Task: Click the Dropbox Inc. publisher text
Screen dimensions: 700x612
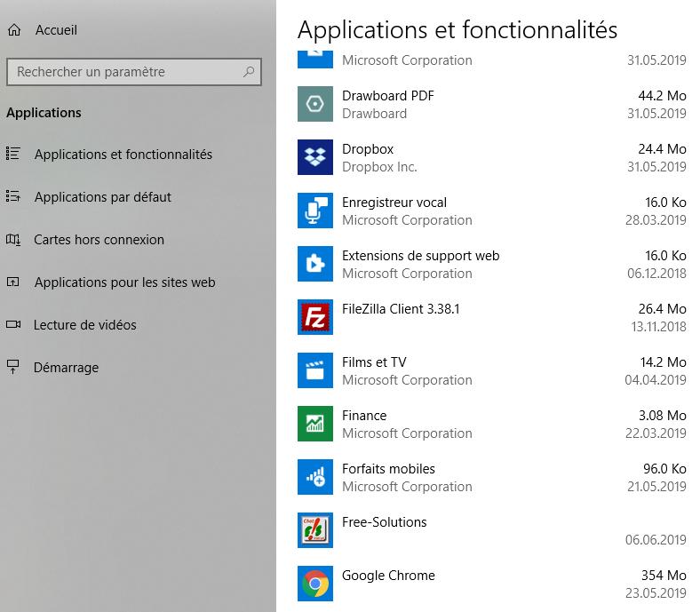Action: [x=379, y=167]
